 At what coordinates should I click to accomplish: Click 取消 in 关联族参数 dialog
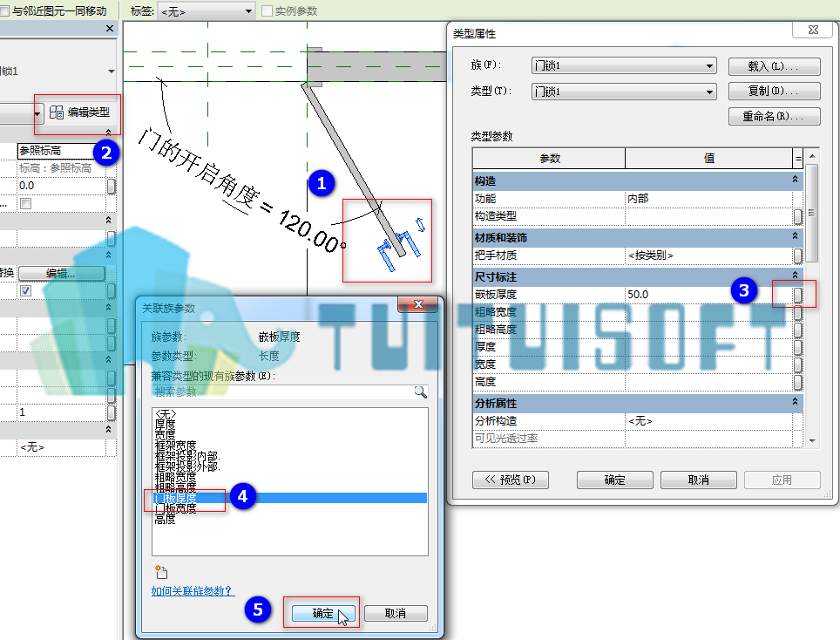click(396, 613)
